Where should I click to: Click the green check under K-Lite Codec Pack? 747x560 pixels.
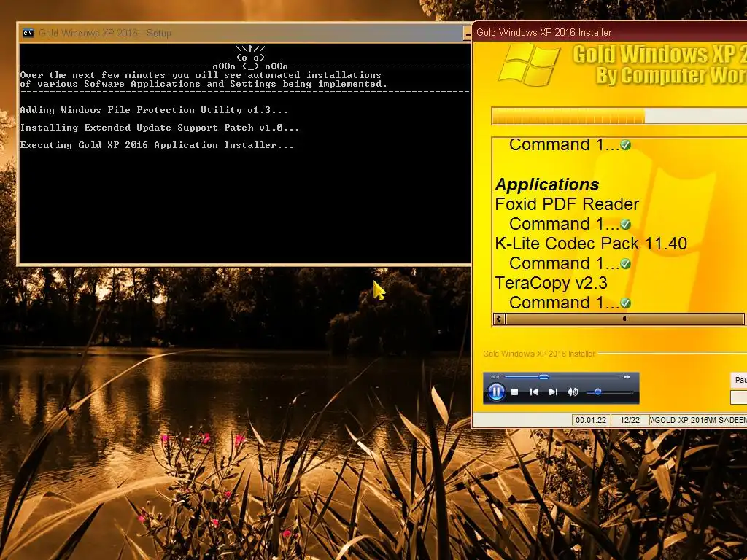[625, 264]
